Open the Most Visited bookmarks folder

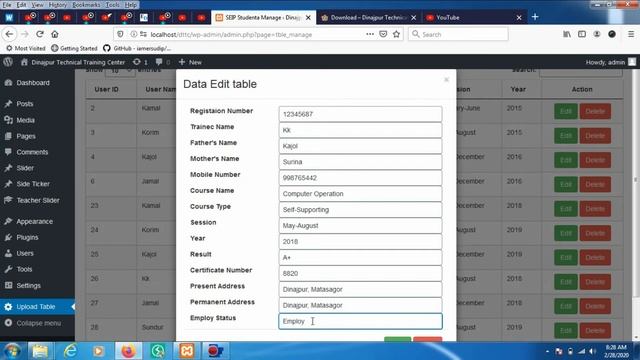[x=26, y=48]
